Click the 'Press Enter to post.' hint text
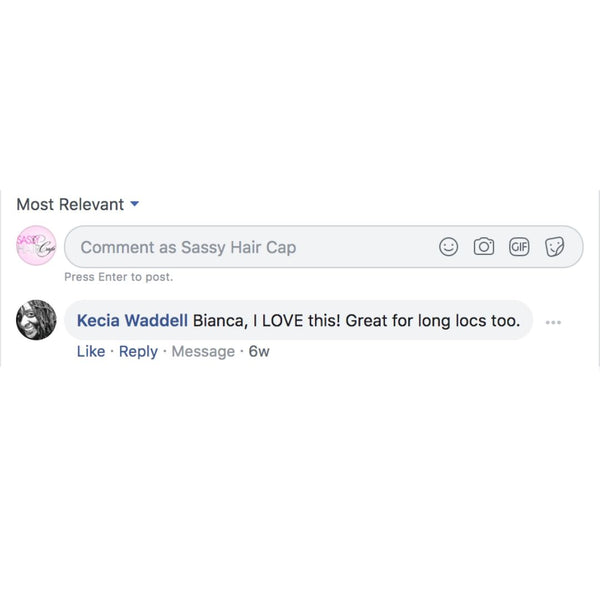 tap(118, 277)
